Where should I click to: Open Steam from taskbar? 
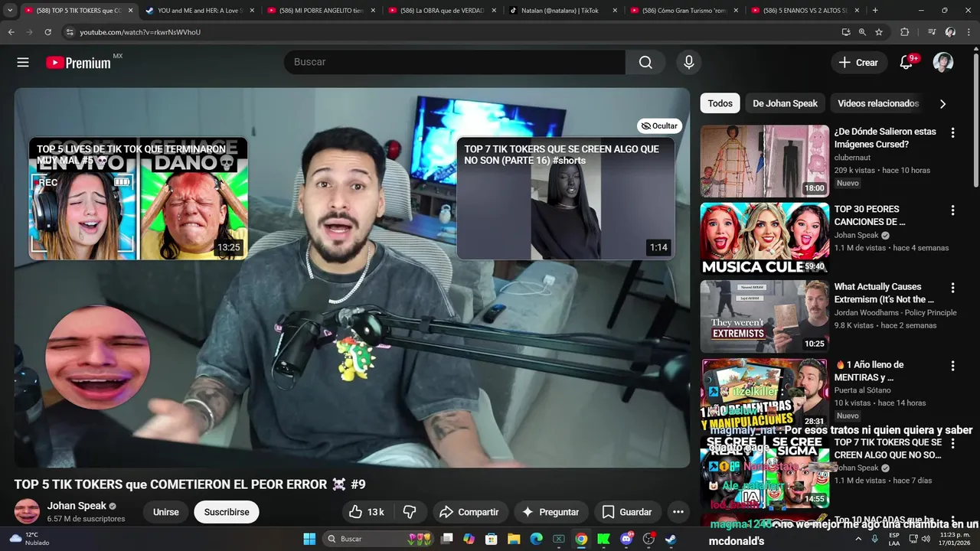click(x=671, y=539)
